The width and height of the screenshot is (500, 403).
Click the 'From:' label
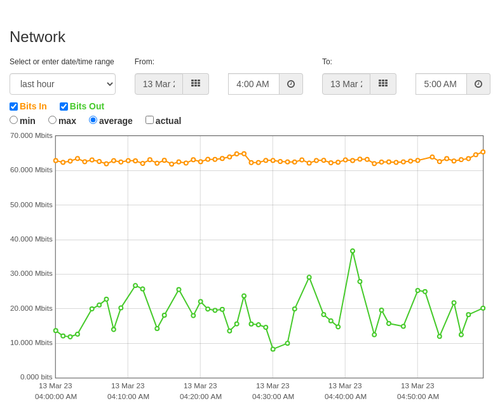(144, 62)
